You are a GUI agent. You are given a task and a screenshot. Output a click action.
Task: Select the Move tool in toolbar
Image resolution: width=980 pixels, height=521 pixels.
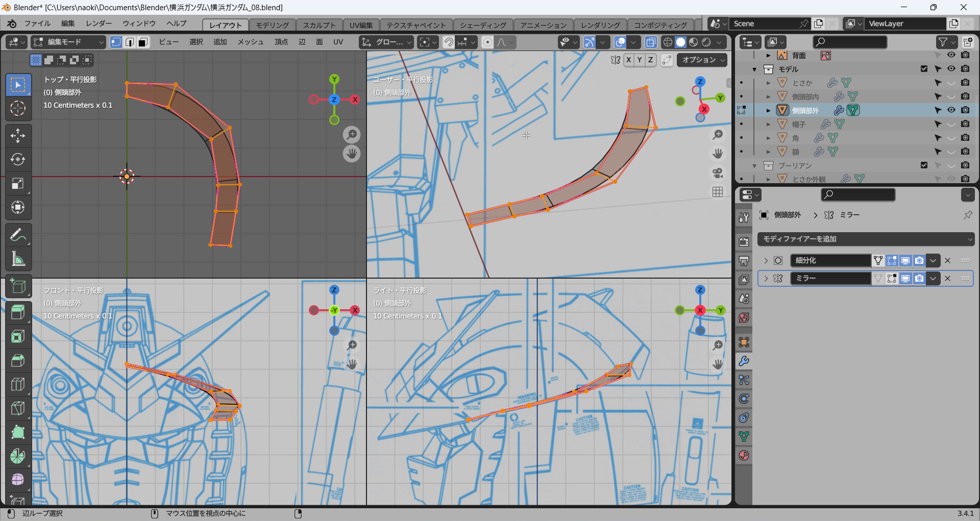(x=18, y=136)
